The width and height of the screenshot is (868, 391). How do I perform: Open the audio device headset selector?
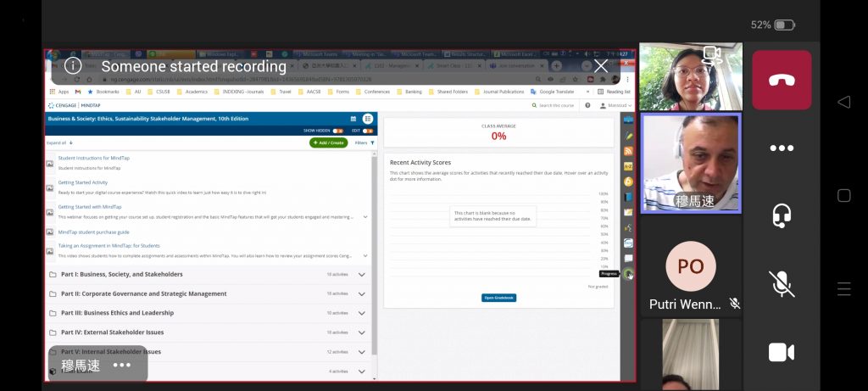point(781,215)
